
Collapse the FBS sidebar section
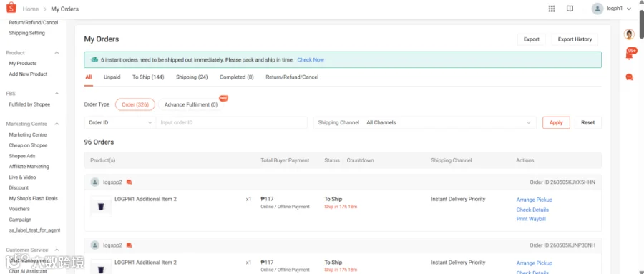pyautogui.click(x=57, y=94)
